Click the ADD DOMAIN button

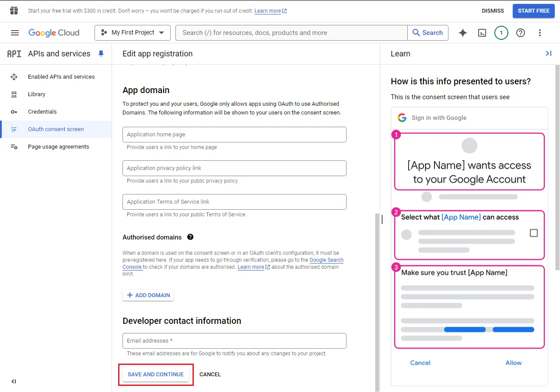click(x=148, y=295)
